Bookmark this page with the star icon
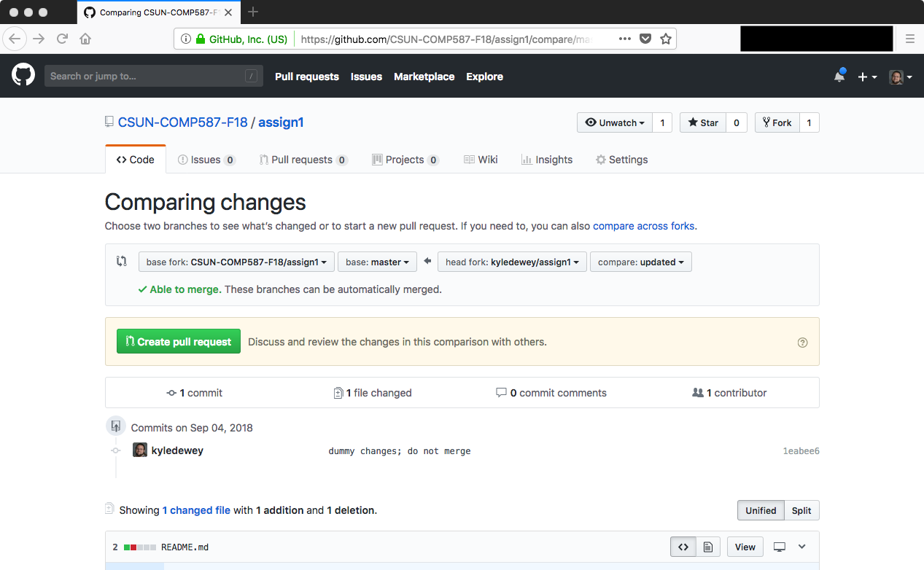This screenshot has height=570, width=924. (x=666, y=39)
